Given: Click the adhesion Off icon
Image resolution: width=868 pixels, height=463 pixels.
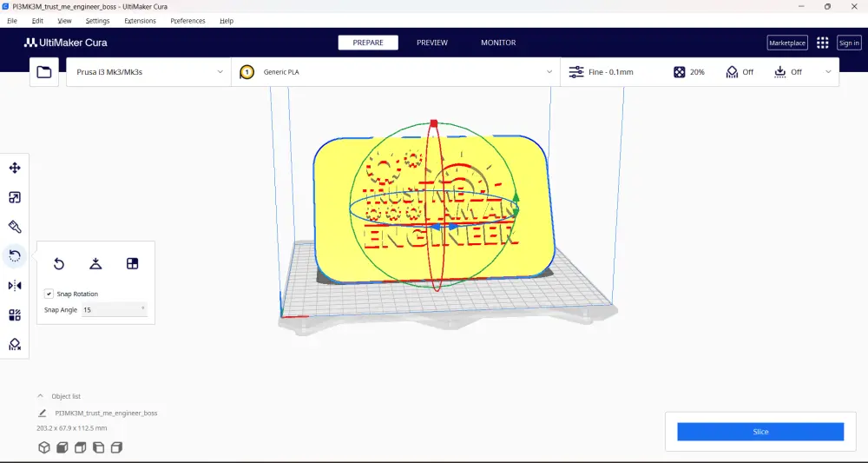Looking at the screenshot, I should (x=780, y=72).
